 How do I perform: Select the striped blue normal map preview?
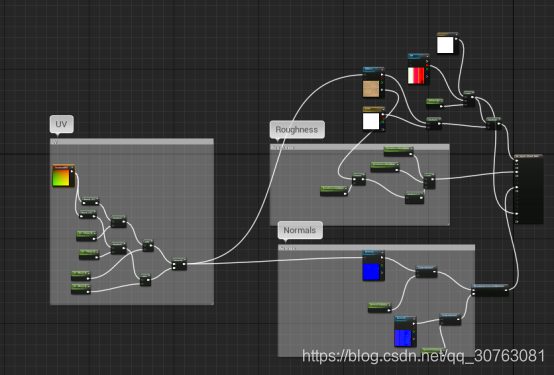[x=403, y=338]
